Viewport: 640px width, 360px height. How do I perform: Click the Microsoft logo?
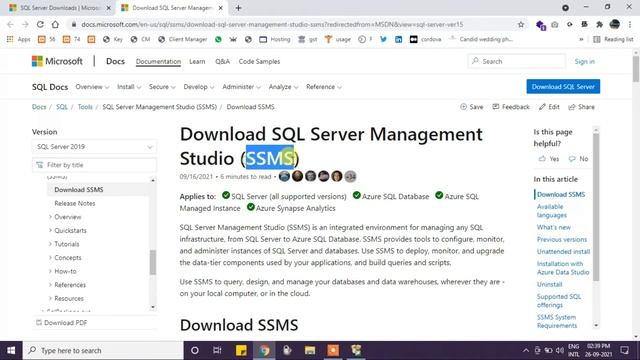(x=57, y=61)
